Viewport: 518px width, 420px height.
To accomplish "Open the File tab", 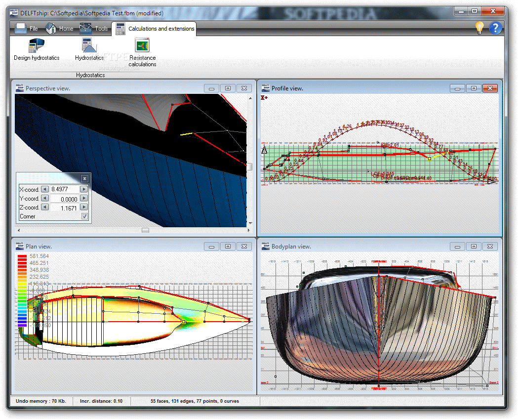I will coord(27,29).
